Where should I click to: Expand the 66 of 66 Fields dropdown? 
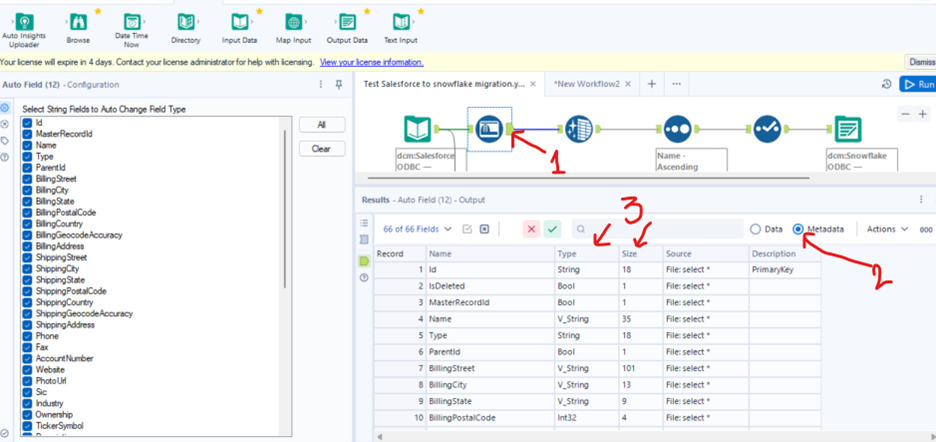click(x=417, y=229)
